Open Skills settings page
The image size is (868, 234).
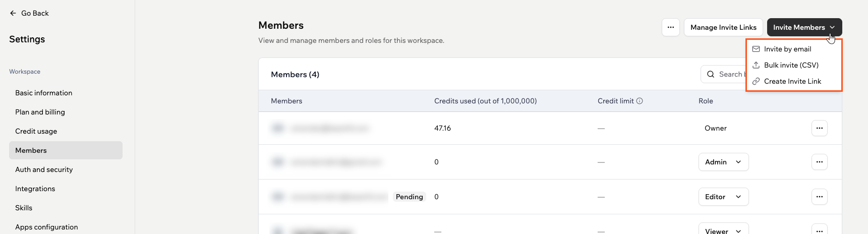(66, 208)
